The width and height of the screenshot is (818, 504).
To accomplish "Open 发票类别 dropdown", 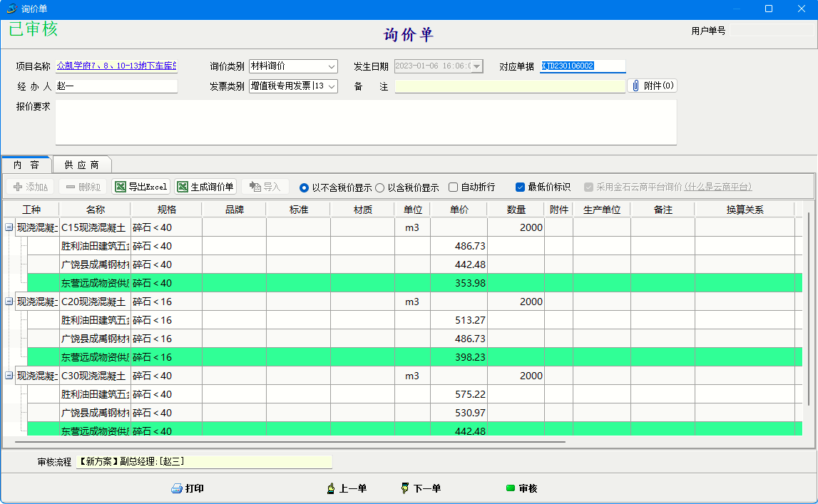I will point(332,86).
